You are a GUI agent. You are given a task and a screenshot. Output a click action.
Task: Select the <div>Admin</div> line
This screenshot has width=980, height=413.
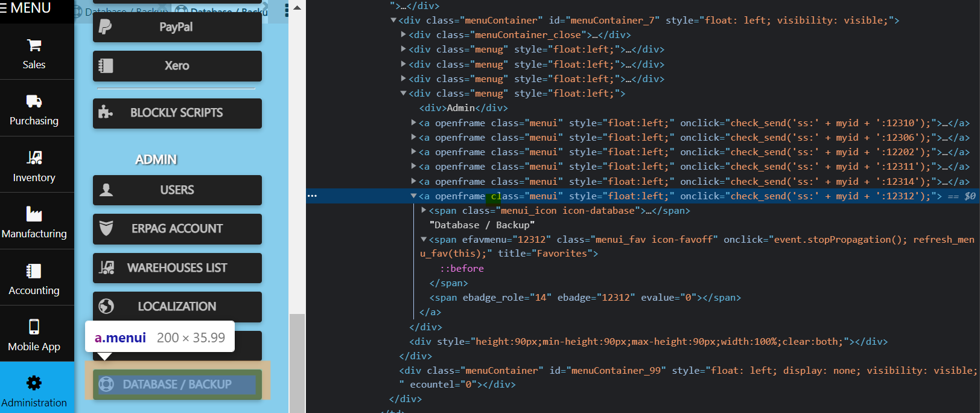pyautogui.click(x=463, y=108)
